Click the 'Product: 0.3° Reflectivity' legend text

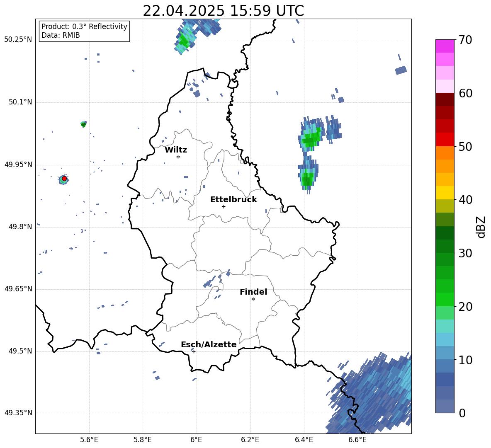coord(84,26)
